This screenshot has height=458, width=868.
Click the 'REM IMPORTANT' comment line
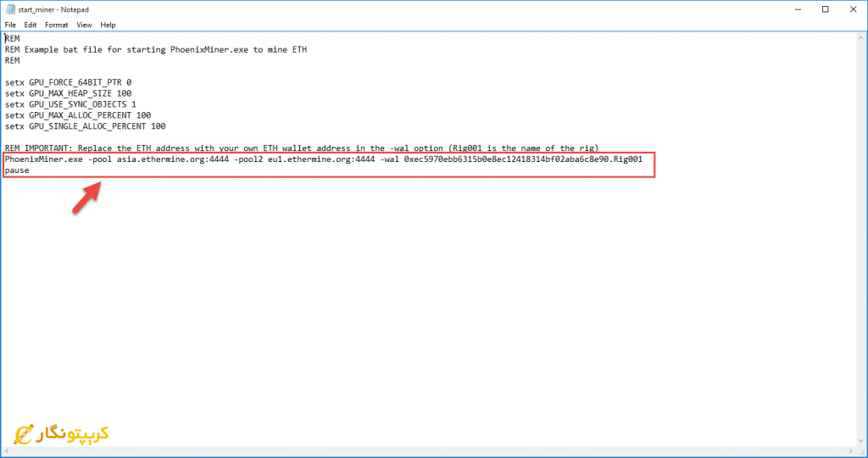[x=302, y=148]
